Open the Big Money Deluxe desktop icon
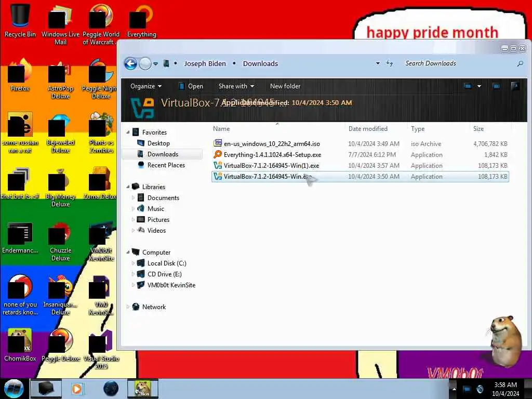Screen dimensions: 532x399 coord(60,187)
